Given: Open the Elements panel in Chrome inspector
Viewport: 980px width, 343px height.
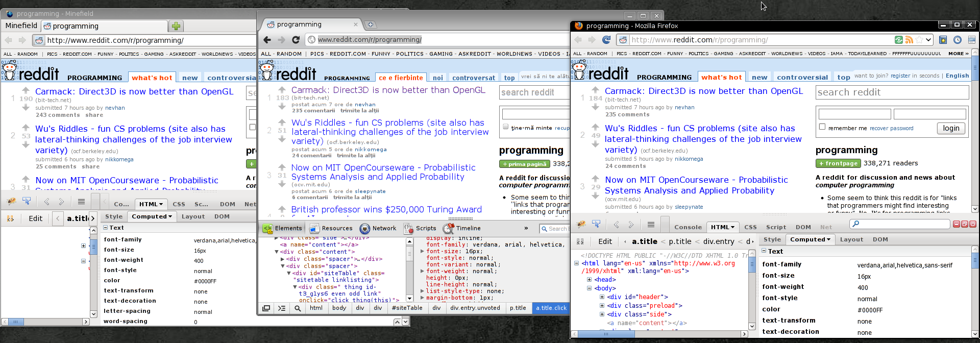Looking at the screenshot, I should 283,228.
